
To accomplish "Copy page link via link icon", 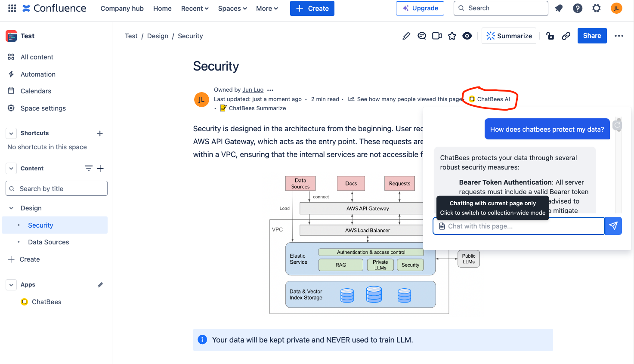I will click(x=566, y=36).
